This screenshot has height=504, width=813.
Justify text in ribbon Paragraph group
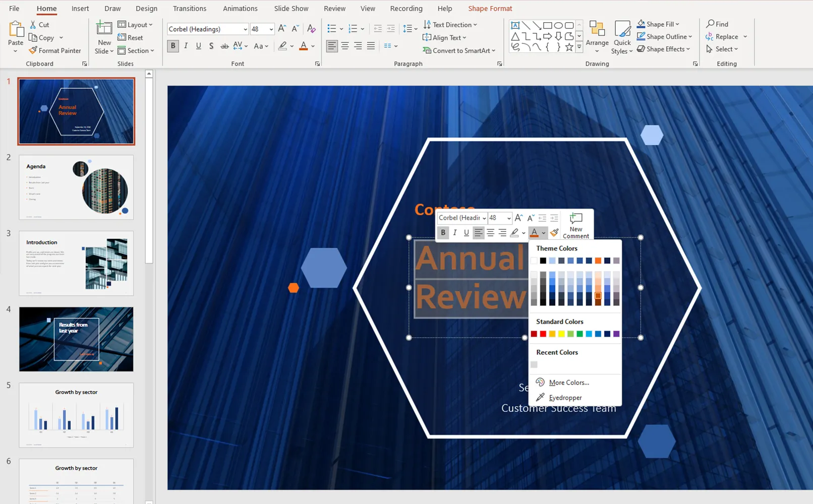[371, 46]
